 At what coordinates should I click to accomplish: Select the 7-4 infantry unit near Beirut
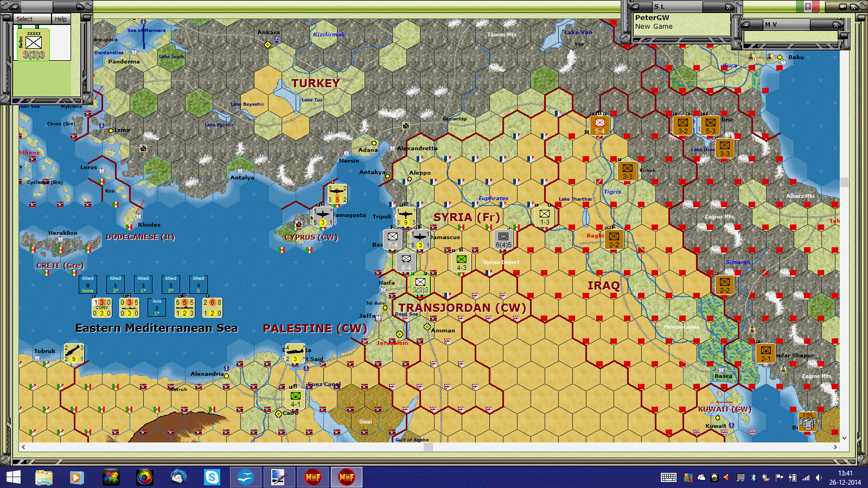pos(392,239)
